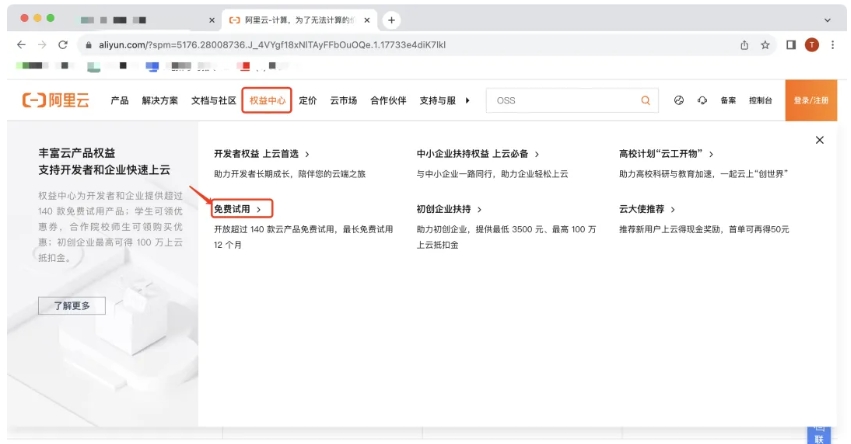Image resolution: width=851 pixels, height=444 pixels.
Task: Open the 合作伙伴 menu
Action: coord(388,100)
